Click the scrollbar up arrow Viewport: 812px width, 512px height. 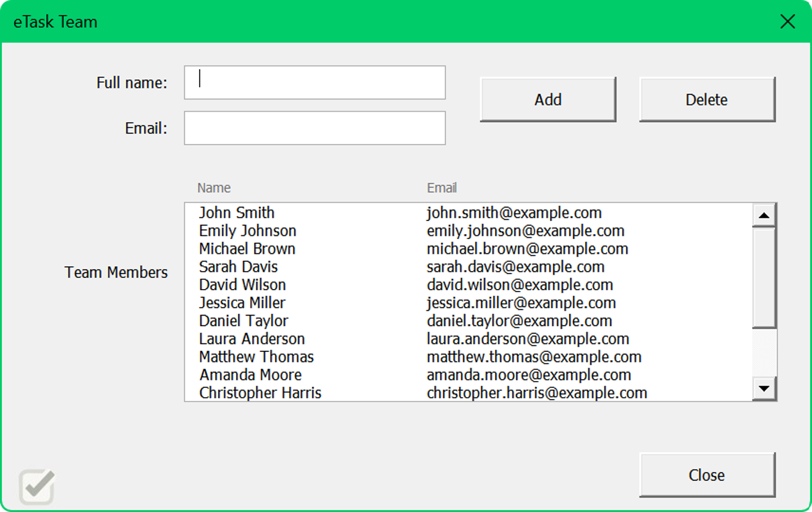pyautogui.click(x=763, y=214)
